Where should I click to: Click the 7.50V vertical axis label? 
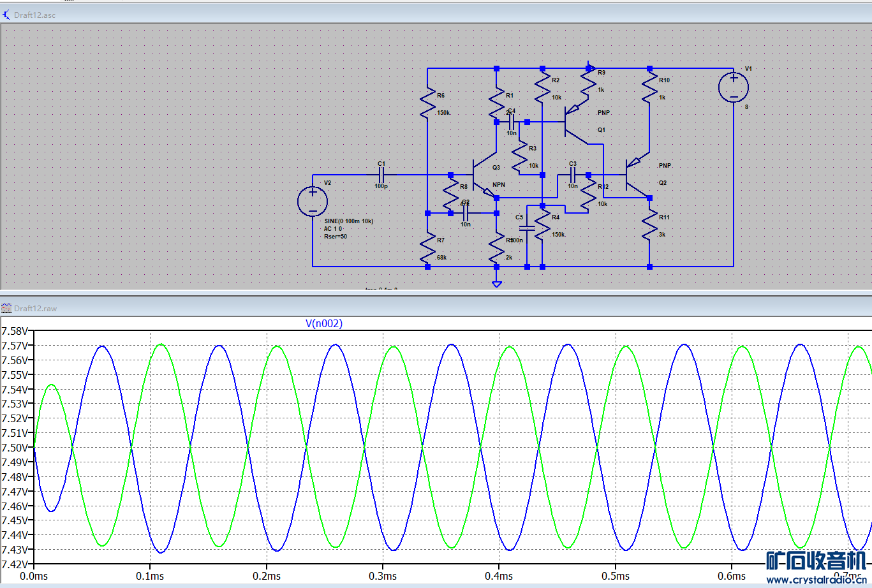point(15,448)
